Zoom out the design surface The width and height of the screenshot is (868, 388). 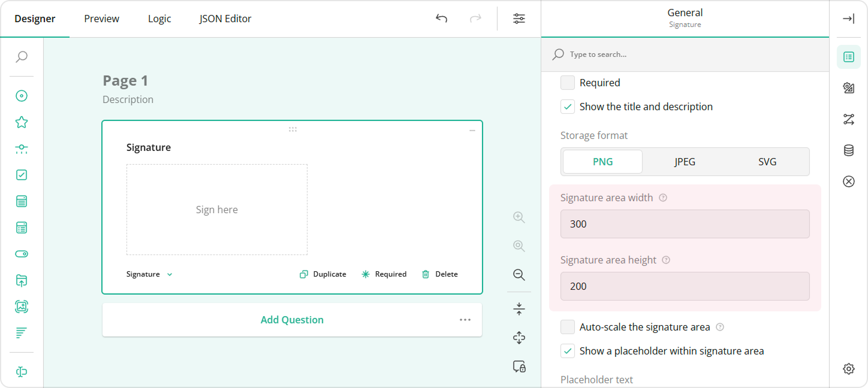(519, 275)
